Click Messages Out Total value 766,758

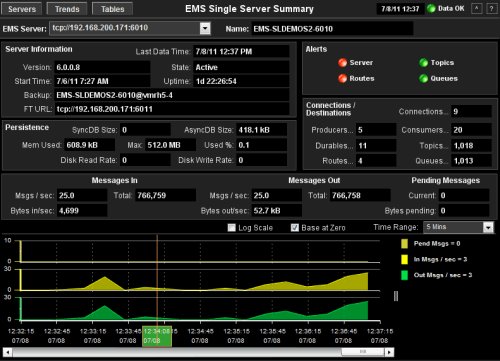(360, 195)
